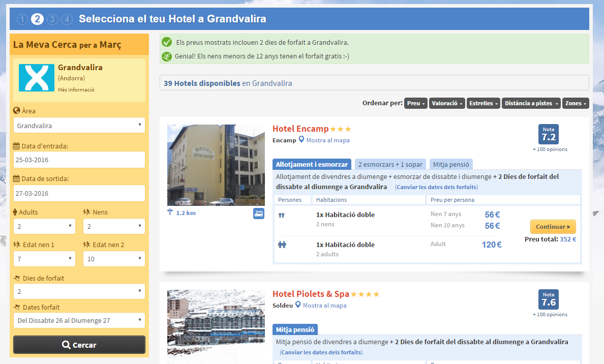Open the Més Informació link for Grandvalira
Screen dimensions: 604x364
(x=76, y=90)
